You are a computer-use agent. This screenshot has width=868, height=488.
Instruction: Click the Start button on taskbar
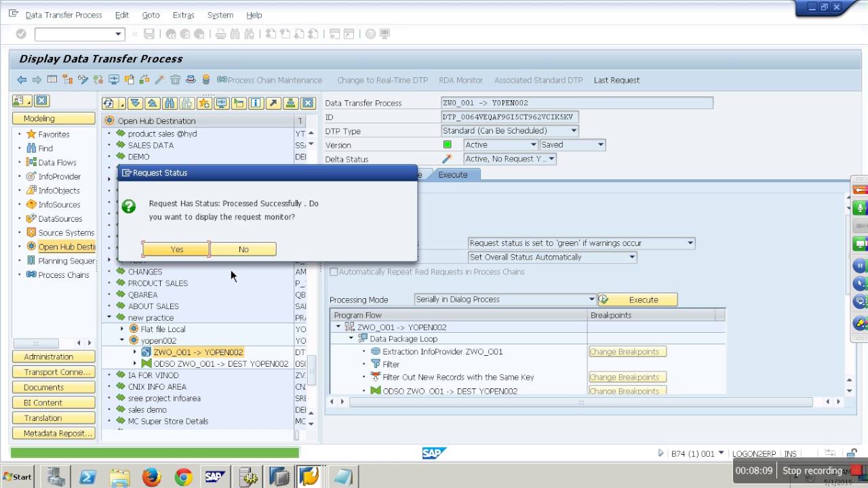(x=18, y=476)
